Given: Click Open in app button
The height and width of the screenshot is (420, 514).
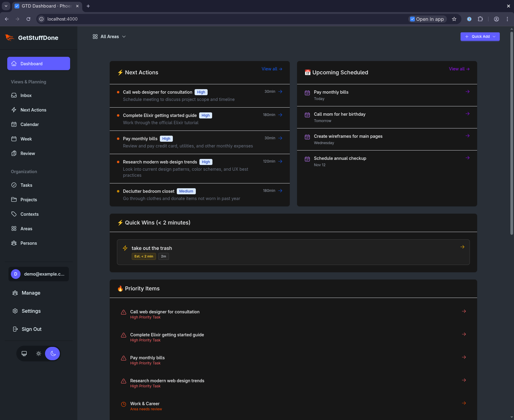Looking at the screenshot, I should pyautogui.click(x=427, y=19).
